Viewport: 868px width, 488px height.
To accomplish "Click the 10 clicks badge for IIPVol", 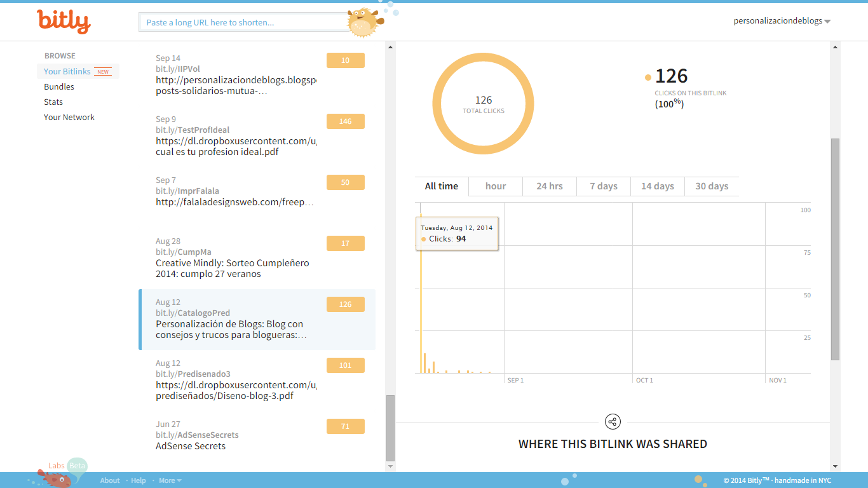I will coord(346,60).
